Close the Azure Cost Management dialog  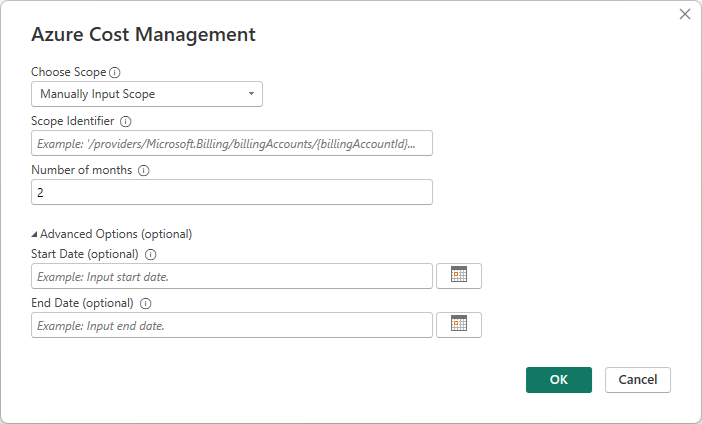[x=685, y=14]
